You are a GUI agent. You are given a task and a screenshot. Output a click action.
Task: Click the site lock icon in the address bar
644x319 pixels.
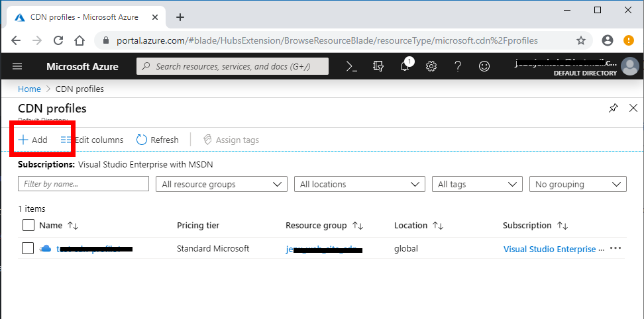point(106,40)
